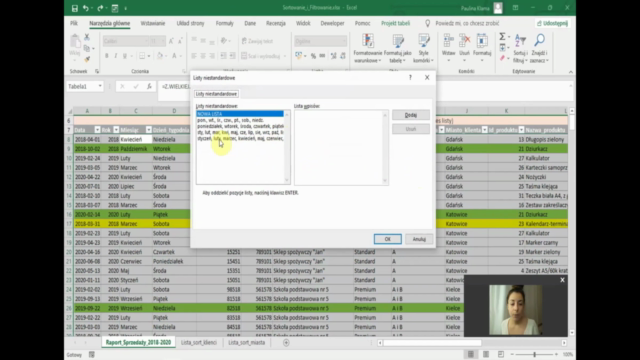Switch to the Układ strony tab
Image resolution: width=640 pixels, height=360 pixels.
pos(190,23)
